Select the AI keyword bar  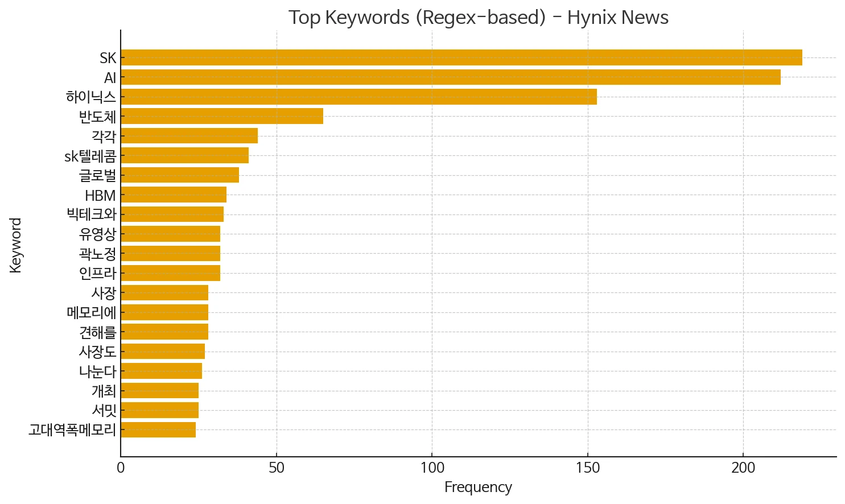tap(450, 77)
